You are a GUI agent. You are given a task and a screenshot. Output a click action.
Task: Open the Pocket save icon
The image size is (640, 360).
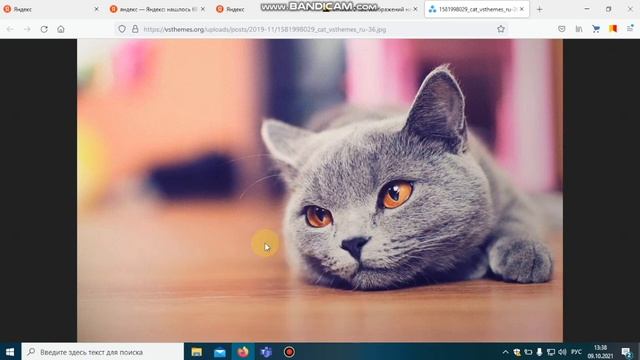click(562, 29)
